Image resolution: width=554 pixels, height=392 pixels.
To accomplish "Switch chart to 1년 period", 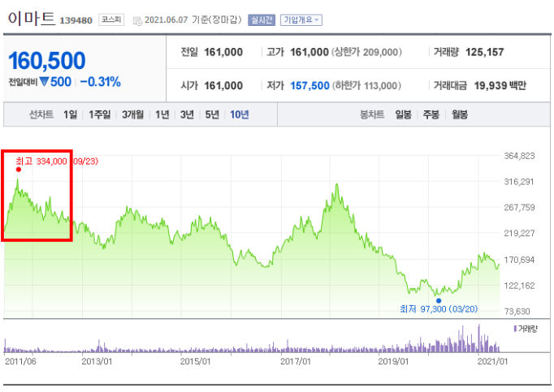I will pyautogui.click(x=162, y=114).
